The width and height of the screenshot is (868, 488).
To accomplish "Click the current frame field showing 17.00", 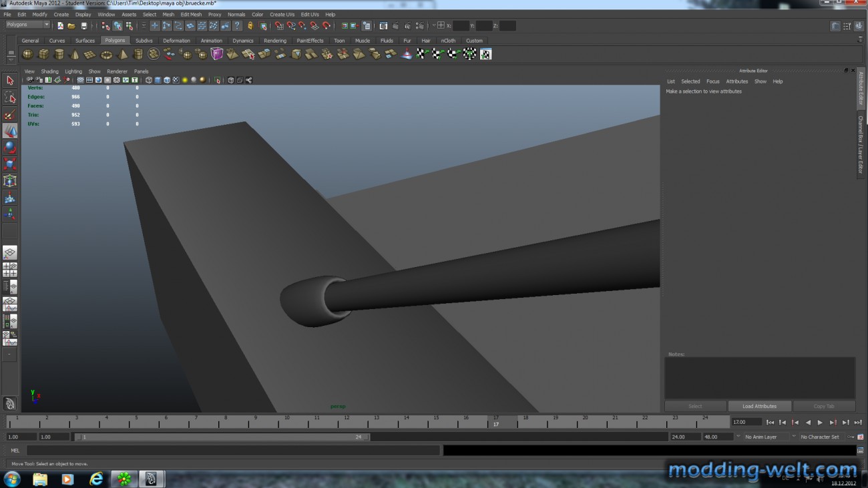I will tap(746, 422).
